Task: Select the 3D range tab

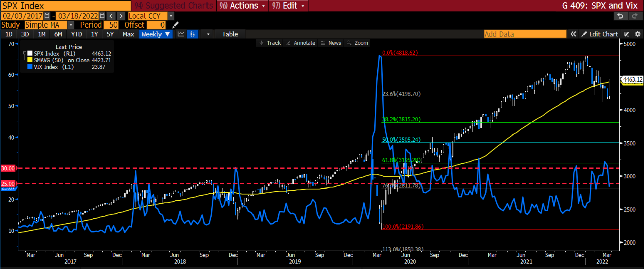Action: pos(25,34)
